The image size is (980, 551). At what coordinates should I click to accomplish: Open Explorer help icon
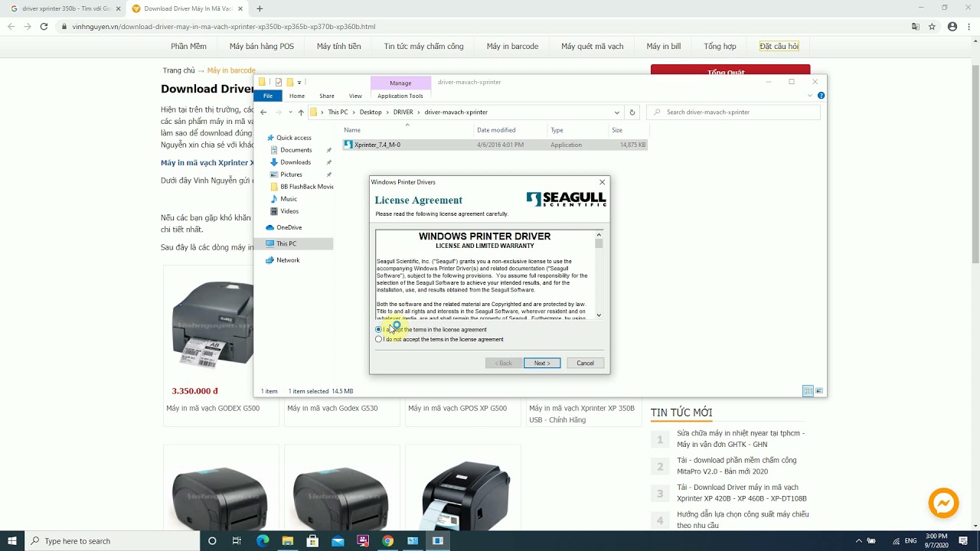pyautogui.click(x=821, y=96)
